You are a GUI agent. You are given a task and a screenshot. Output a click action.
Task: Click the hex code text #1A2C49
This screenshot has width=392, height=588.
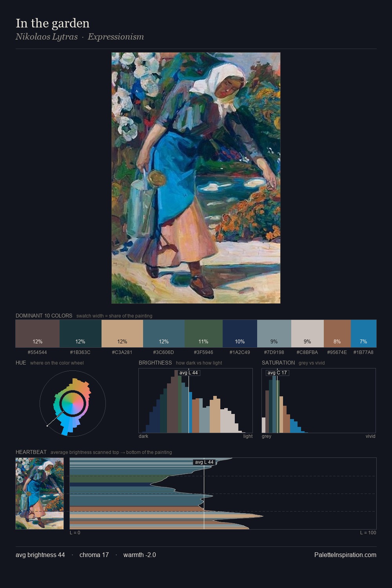pos(240,352)
